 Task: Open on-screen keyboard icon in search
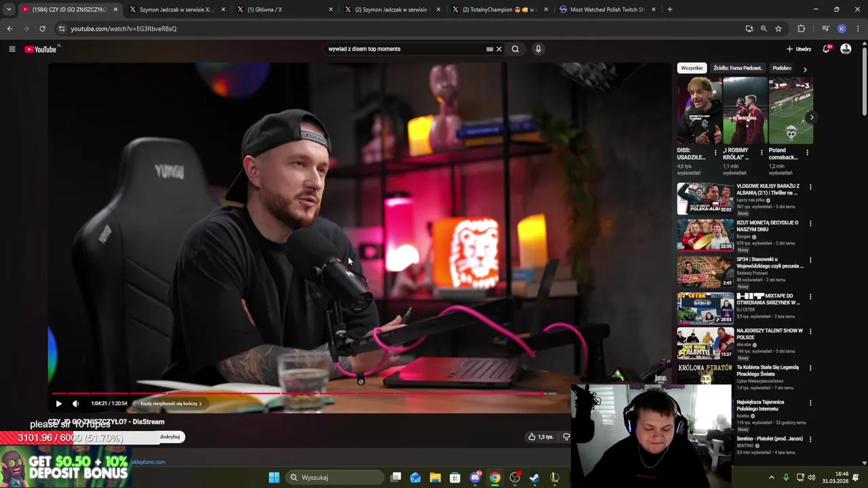pyautogui.click(x=489, y=49)
